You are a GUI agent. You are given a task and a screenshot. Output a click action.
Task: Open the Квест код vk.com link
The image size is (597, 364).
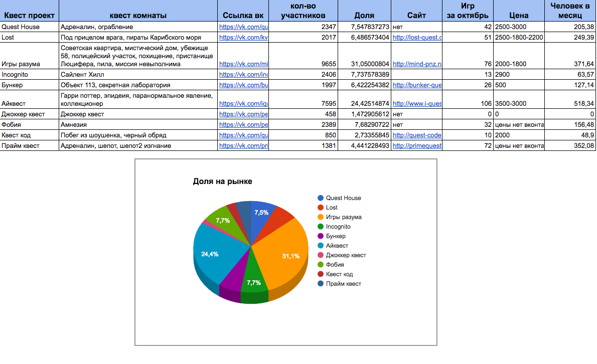(x=244, y=135)
